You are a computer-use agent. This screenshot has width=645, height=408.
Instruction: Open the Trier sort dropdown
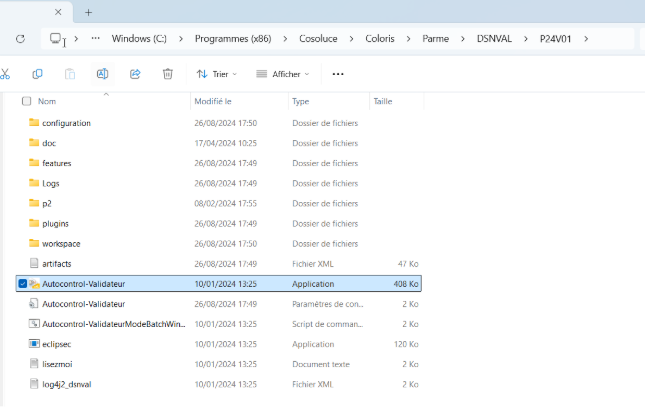pos(218,74)
